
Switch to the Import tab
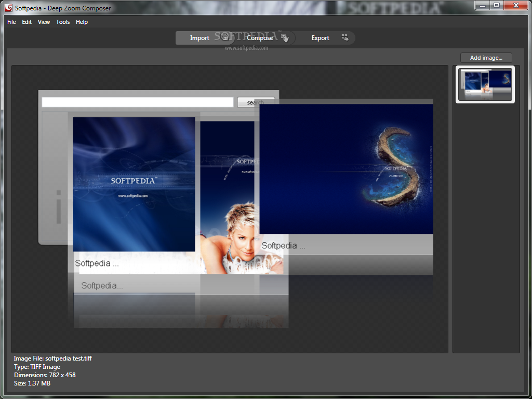pyautogui.click(x=205, y=38)
